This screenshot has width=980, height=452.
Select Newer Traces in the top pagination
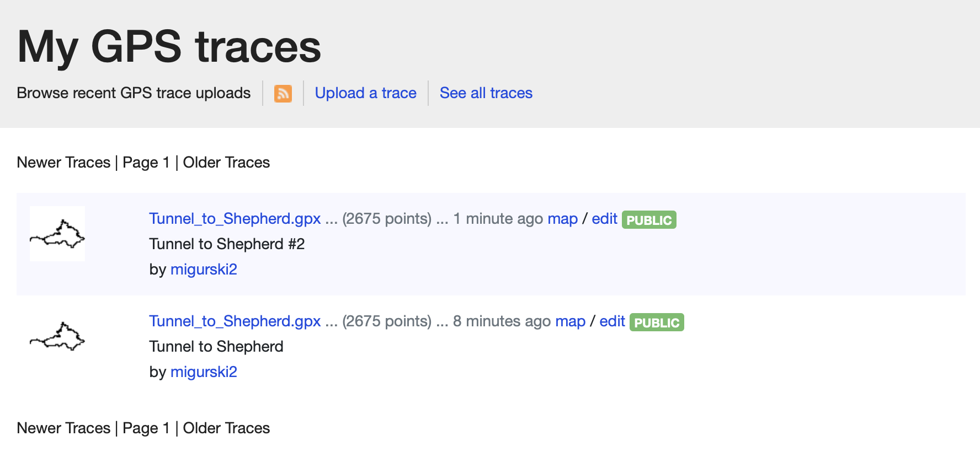pos(63,163)
